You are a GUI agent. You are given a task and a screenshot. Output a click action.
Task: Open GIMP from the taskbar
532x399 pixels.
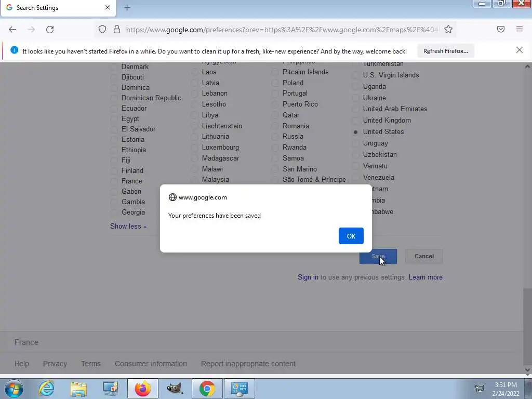175,389
